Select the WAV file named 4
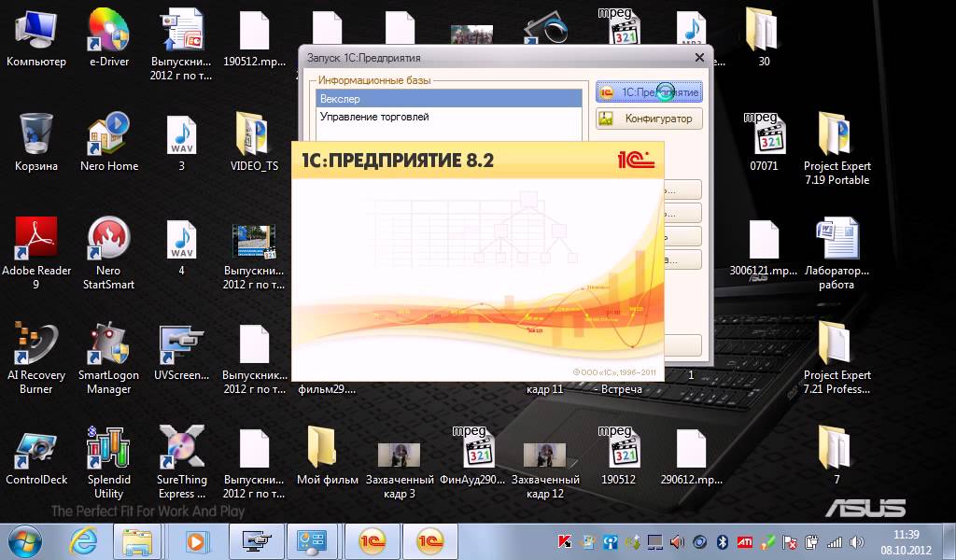The height and width of the screenshot is (560, 956). tap(182, 246)
